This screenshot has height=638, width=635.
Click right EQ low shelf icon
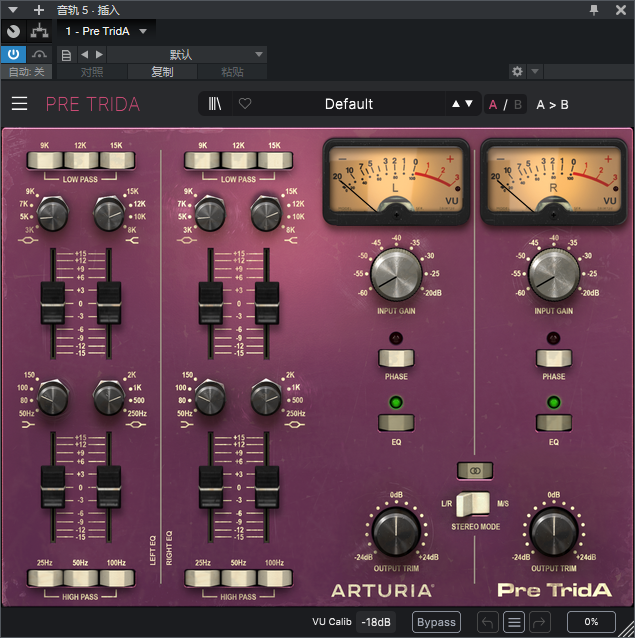click(186, 425)
